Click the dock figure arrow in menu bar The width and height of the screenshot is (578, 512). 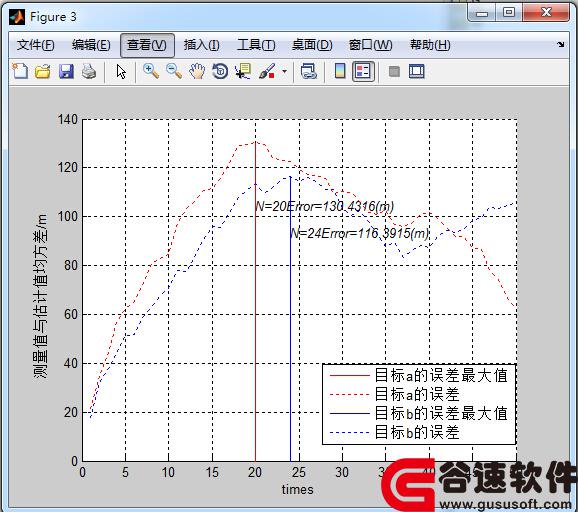[560, 44]
